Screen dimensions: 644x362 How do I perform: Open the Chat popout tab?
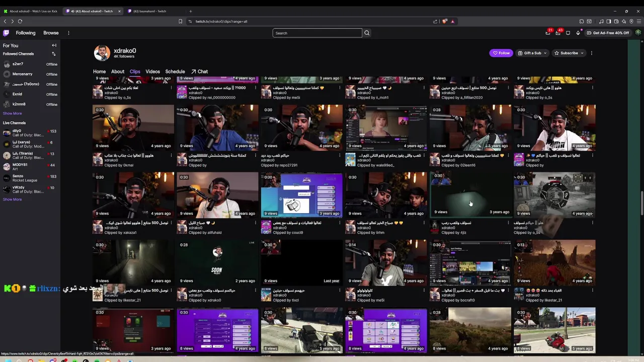click(x=200, y=71)
